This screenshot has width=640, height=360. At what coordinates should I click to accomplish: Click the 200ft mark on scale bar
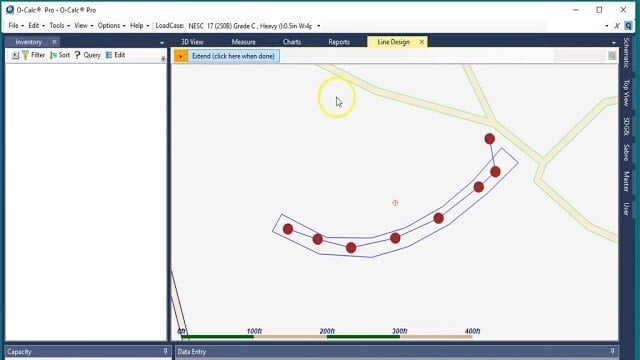click(327, 331)
